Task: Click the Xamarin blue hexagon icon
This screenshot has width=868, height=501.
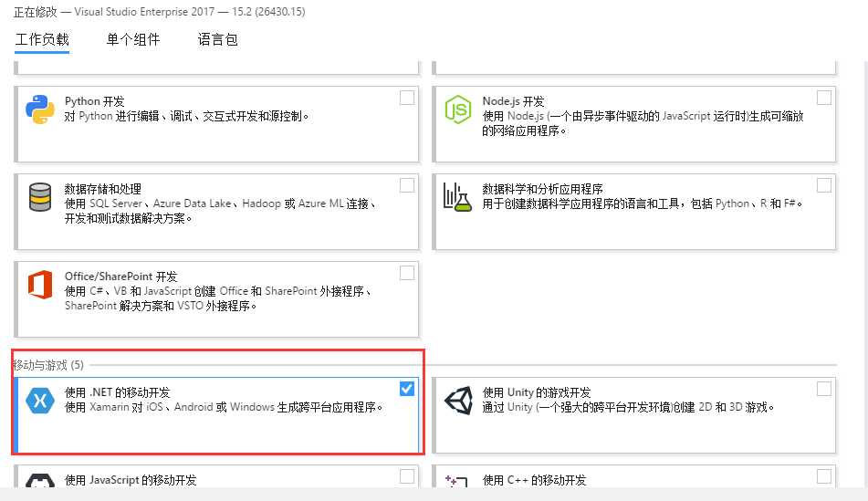Action: 40,401
